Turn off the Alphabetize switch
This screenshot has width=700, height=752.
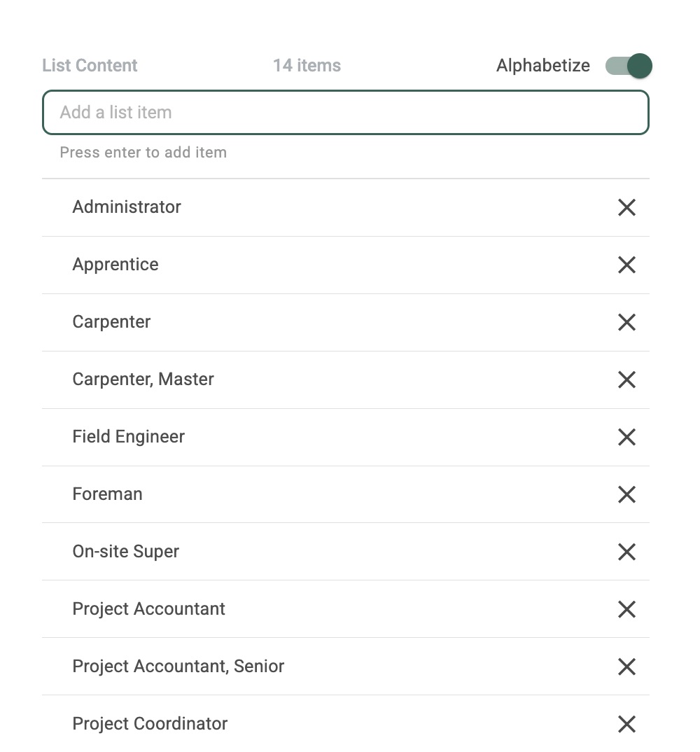pos(629,66)
